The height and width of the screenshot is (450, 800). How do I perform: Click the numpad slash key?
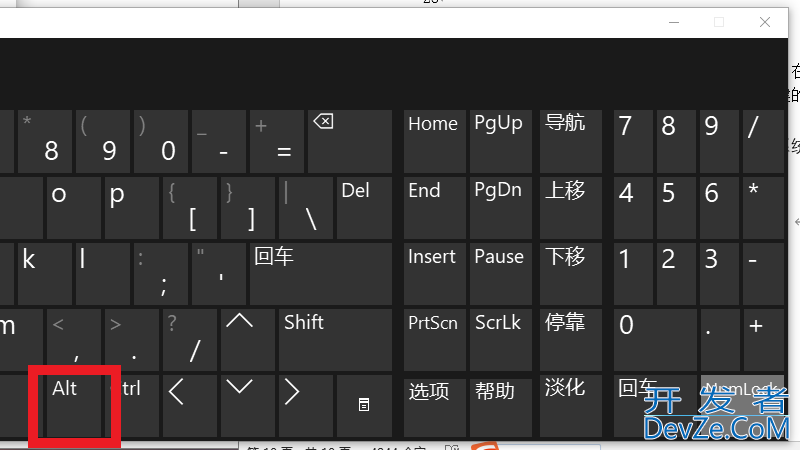coord(763,142)
